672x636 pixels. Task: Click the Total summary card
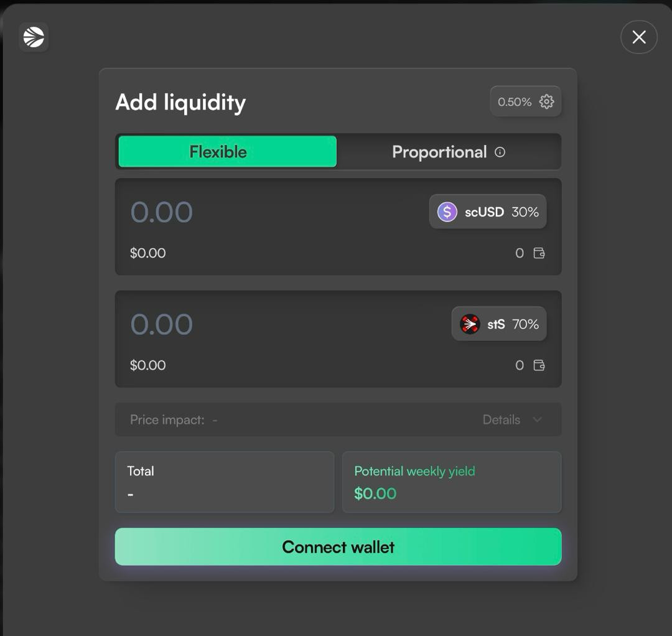[x=225, y=482]
